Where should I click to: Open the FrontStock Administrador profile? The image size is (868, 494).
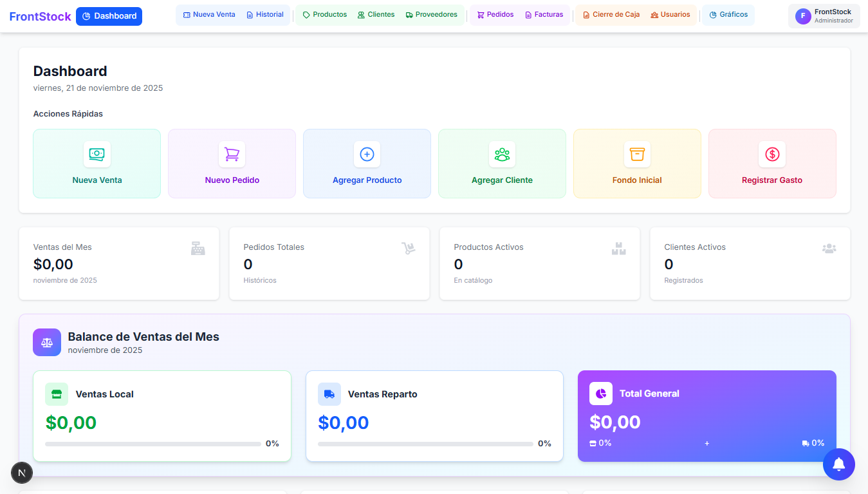824,15
